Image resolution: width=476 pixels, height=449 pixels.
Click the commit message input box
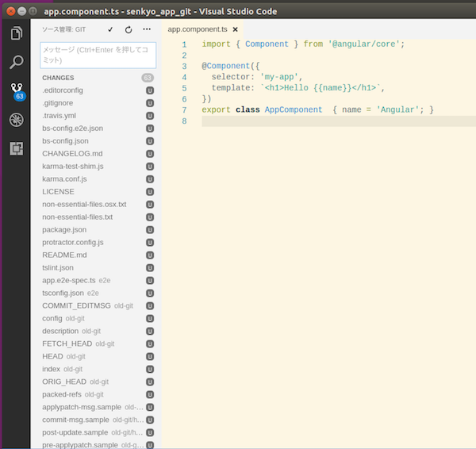point(98,56)
